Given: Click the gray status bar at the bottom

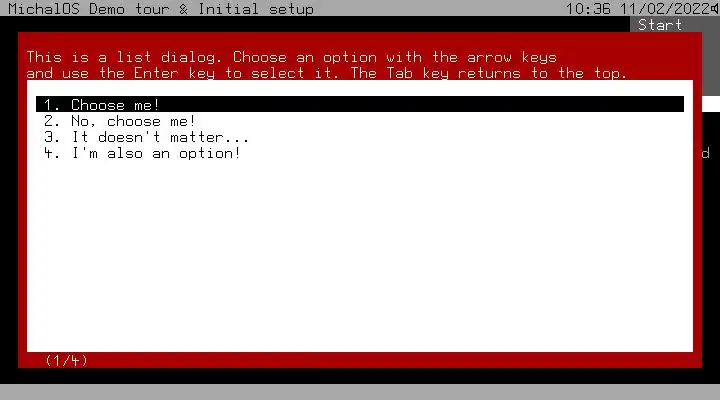Looking at the screenshot, I should tap(360, 392).
